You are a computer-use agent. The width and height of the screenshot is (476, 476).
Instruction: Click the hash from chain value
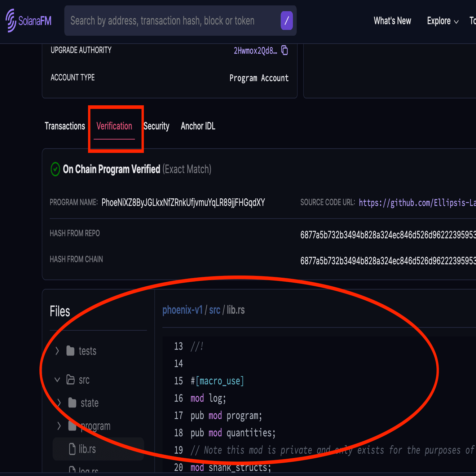pyautogui.click(x=388, y=261)
